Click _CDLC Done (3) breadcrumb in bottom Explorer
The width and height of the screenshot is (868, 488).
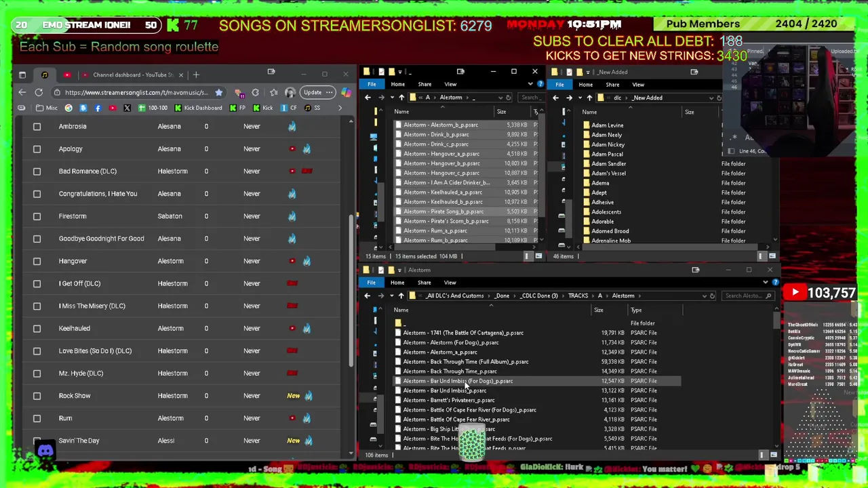538,296
